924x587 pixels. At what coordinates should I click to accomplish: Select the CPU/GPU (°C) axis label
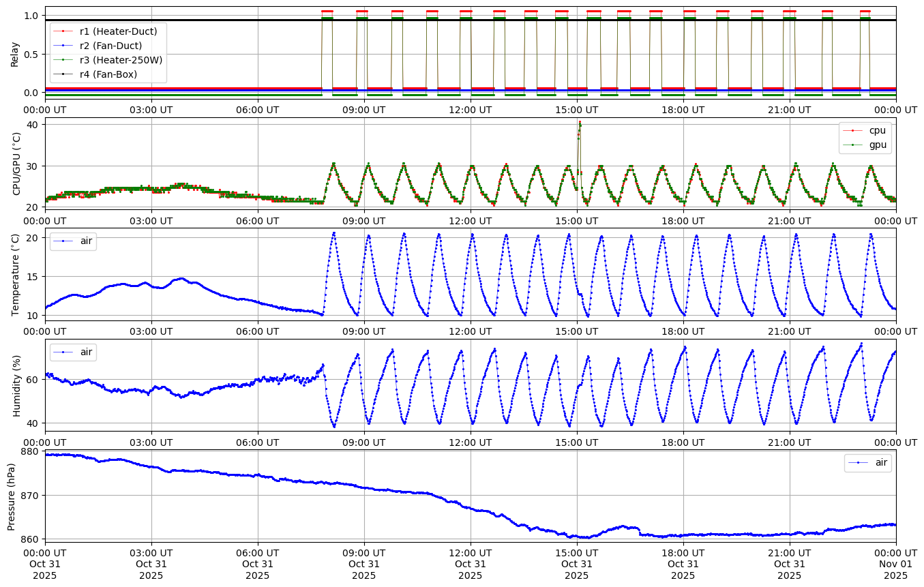point(17,164)
